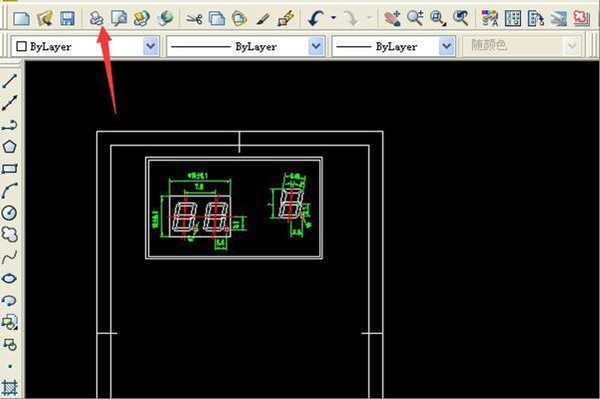Click the lineweight ByLayer combo box field
This screenshot has height=399, width=600.
point(393,46)
